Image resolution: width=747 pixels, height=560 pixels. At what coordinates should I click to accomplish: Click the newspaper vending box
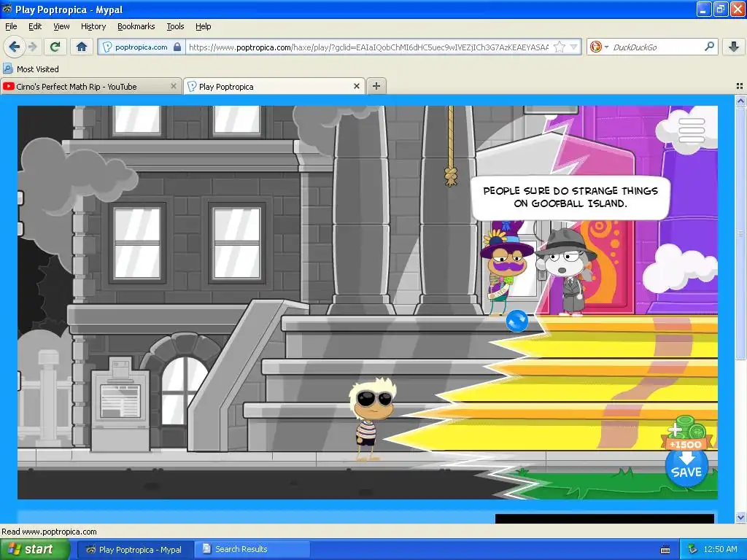[x=120, y=404]
